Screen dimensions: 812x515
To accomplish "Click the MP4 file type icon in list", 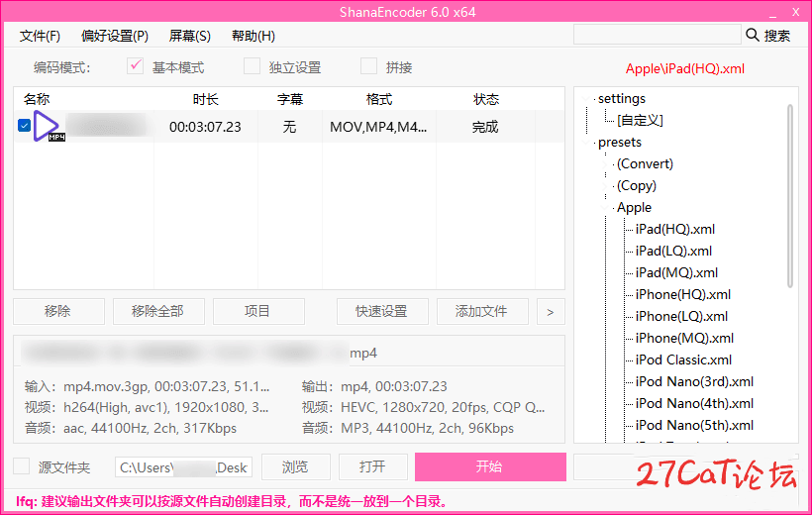I will (49, 126).
